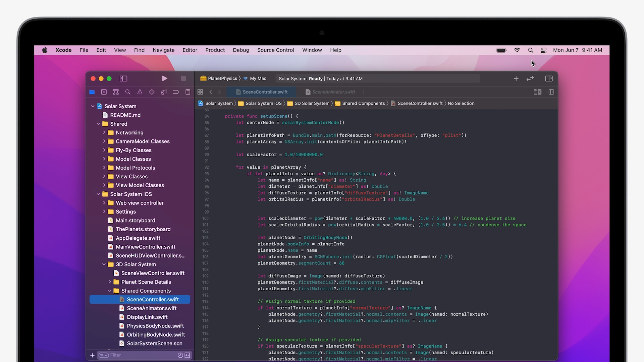Open the Product menu
This screenshot has height=362, width=644.
pos(215,50)
